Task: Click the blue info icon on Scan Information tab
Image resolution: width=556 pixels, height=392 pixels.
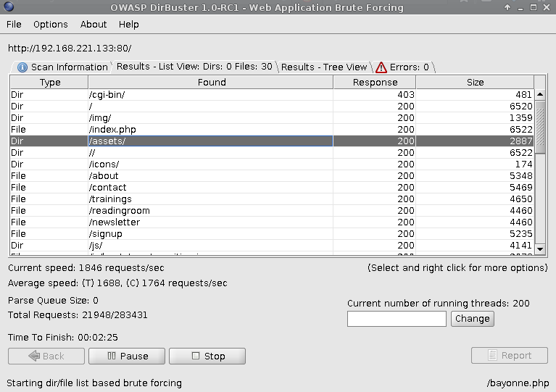Action: [x=22, y=67]
